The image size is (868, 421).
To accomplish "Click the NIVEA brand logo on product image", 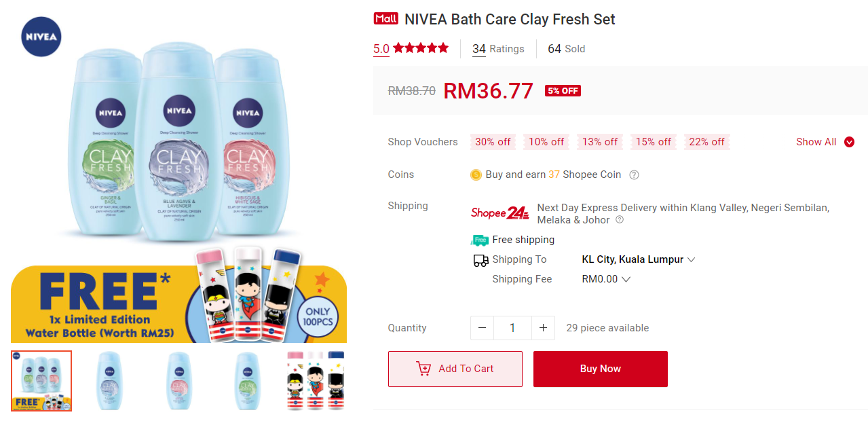I will (x=41, y=37).
